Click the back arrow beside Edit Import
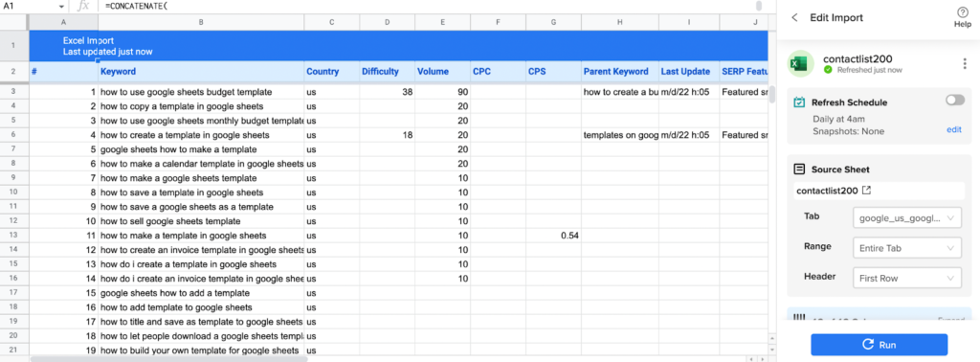This screenshot has width=980, height=362. click(794, 17)
